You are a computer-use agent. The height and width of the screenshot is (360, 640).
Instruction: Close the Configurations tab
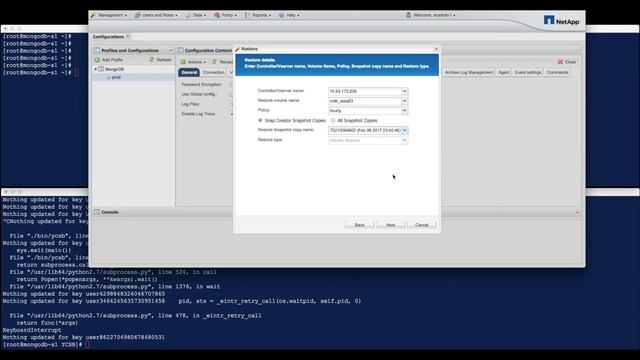[x=128, y=36]
